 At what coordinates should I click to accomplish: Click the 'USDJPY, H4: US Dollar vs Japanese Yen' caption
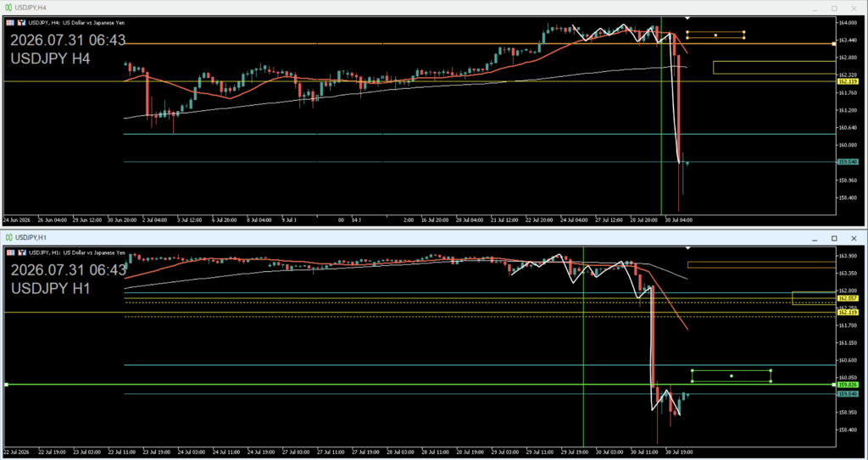click(x=76, y=23)
